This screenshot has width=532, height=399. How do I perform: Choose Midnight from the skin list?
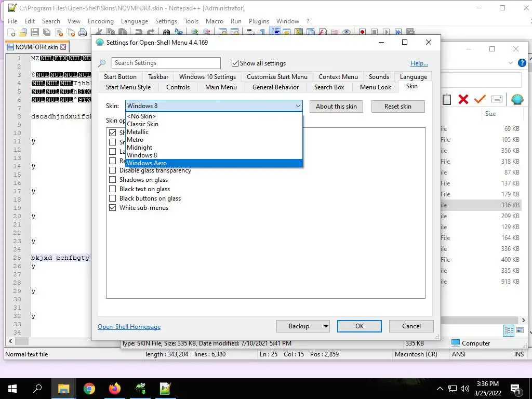coord(214,147)
